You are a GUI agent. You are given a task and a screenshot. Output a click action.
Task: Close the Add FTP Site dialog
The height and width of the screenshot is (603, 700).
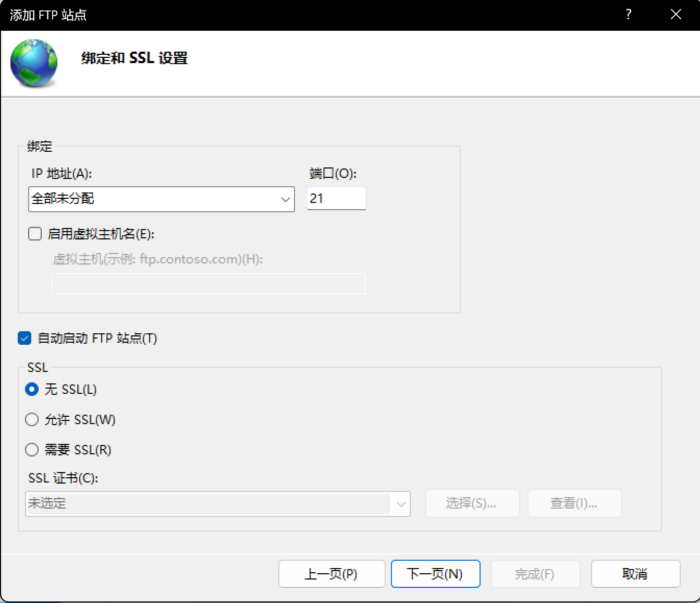tap(676, 15)
